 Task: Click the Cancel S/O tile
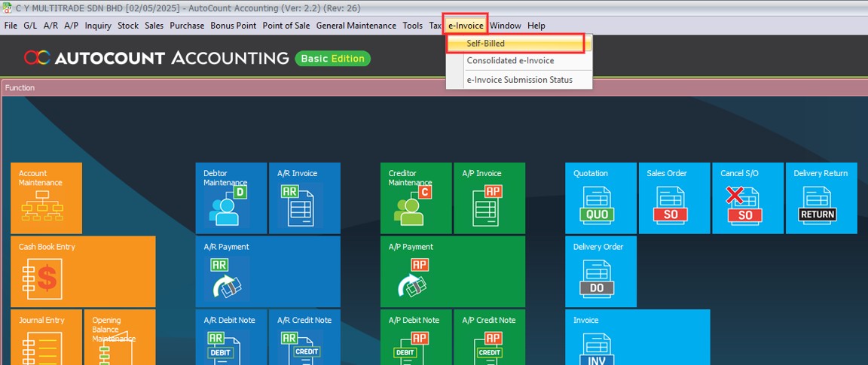[747, 198]
